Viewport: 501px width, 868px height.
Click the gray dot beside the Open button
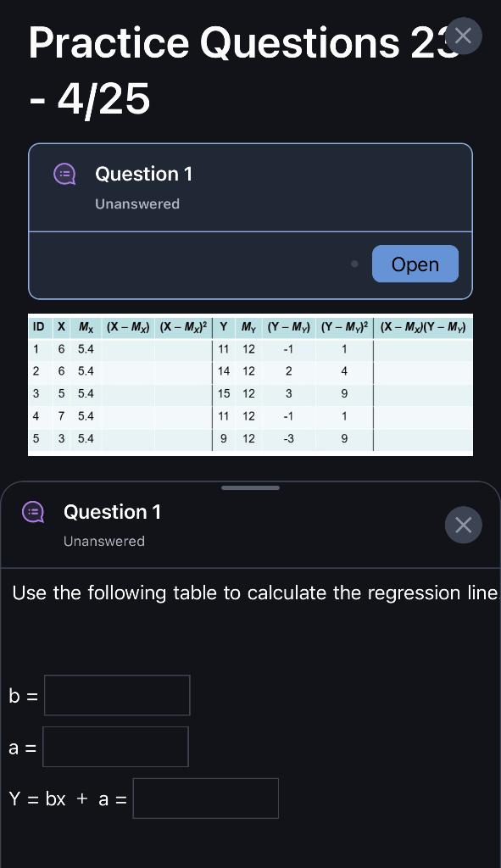[354, 264]
